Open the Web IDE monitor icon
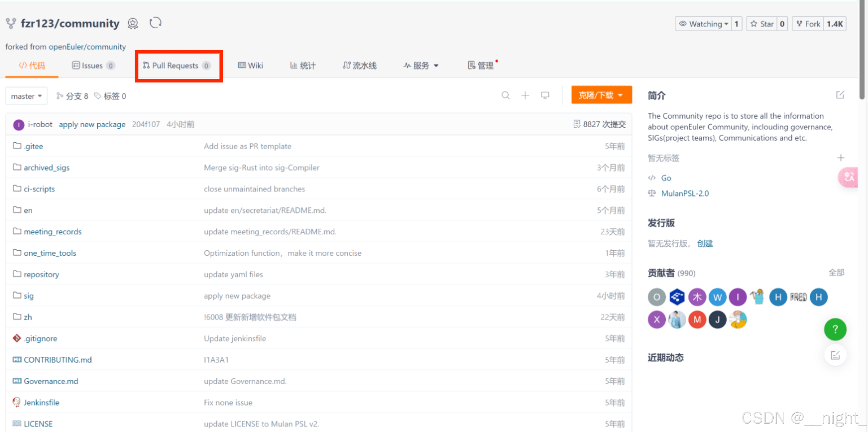Image resolution: width=868 pixels, height=432 pixels. click(545, 96)
